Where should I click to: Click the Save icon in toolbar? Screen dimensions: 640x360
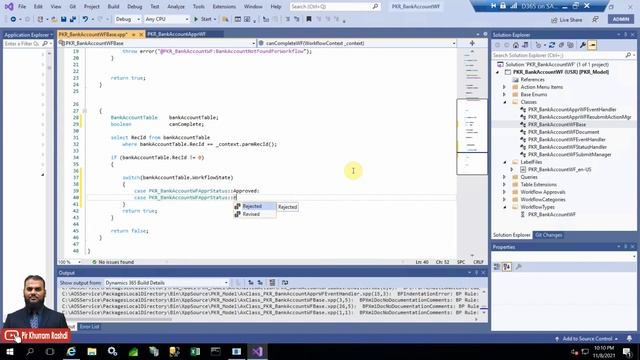click(x=64, y=19)
